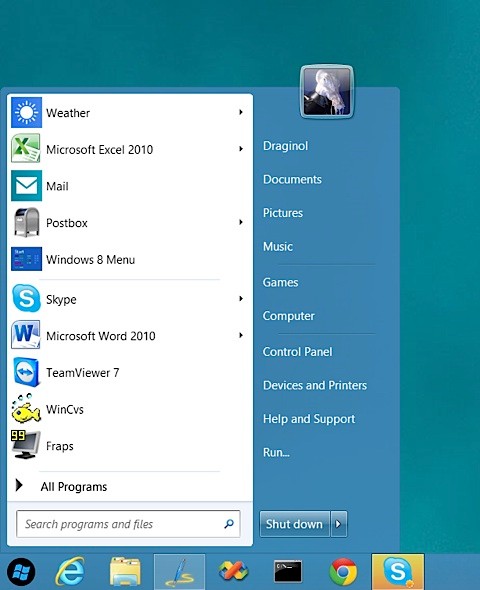Expand the Microsoft Word 2010 submenu arrow

click(x=241, y=335)
